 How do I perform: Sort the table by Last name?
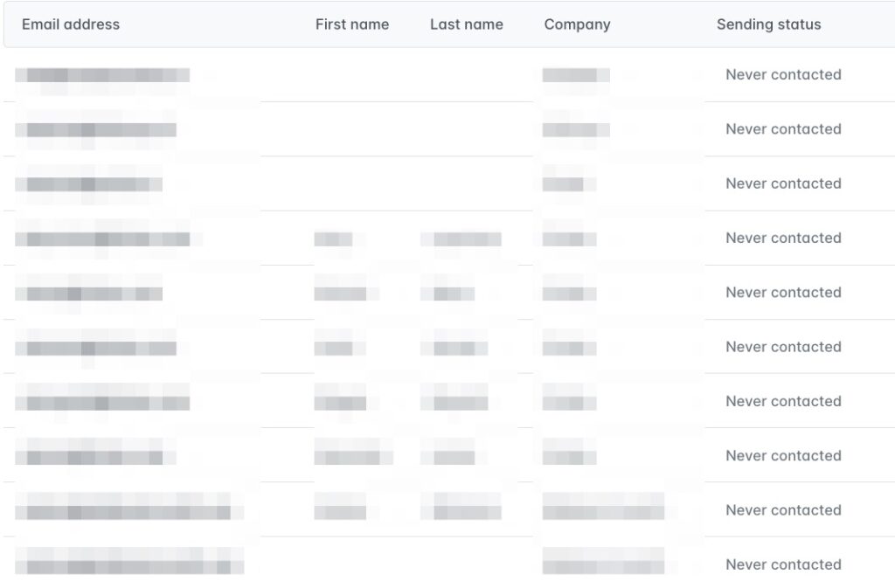click(466, 24)
